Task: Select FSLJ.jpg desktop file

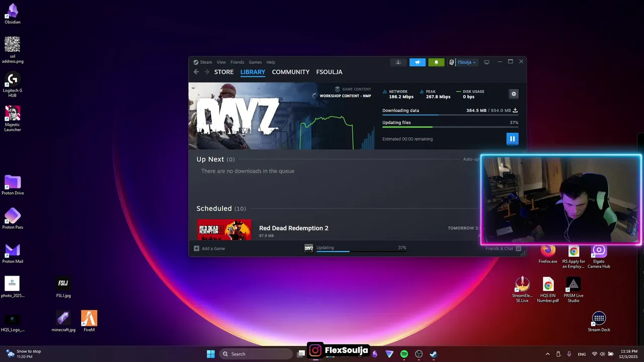Action: 63,287
